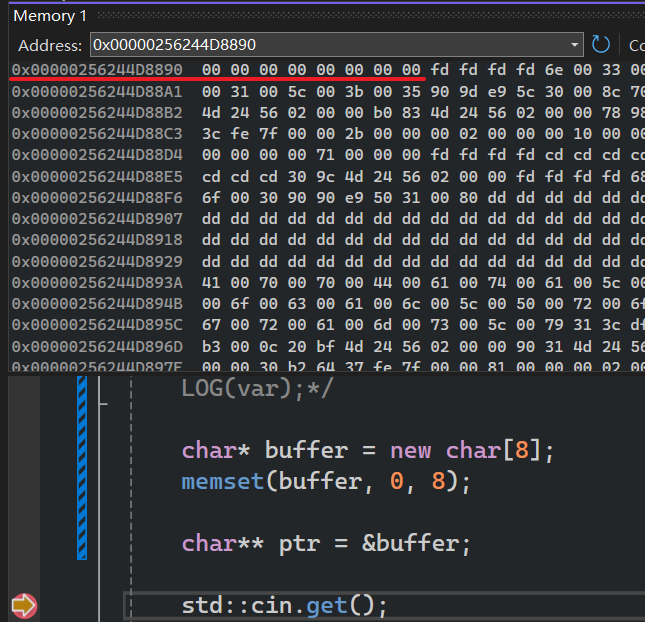Click memory row address 0x00000256244D88B2

(97, 112)
